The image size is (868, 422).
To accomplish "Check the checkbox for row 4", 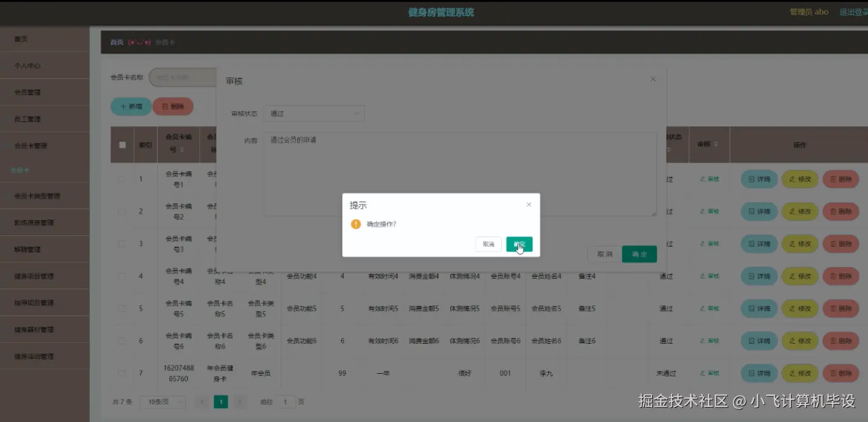I will point(122,276).
